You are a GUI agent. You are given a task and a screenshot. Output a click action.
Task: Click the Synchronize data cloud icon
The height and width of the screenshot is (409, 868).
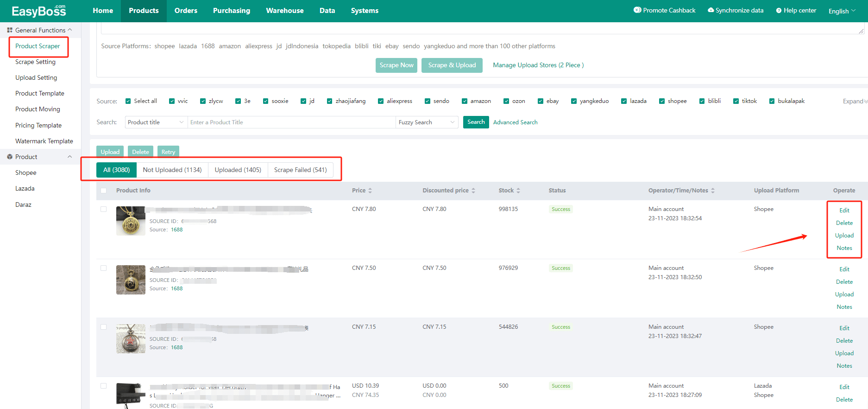pos(711,10)
